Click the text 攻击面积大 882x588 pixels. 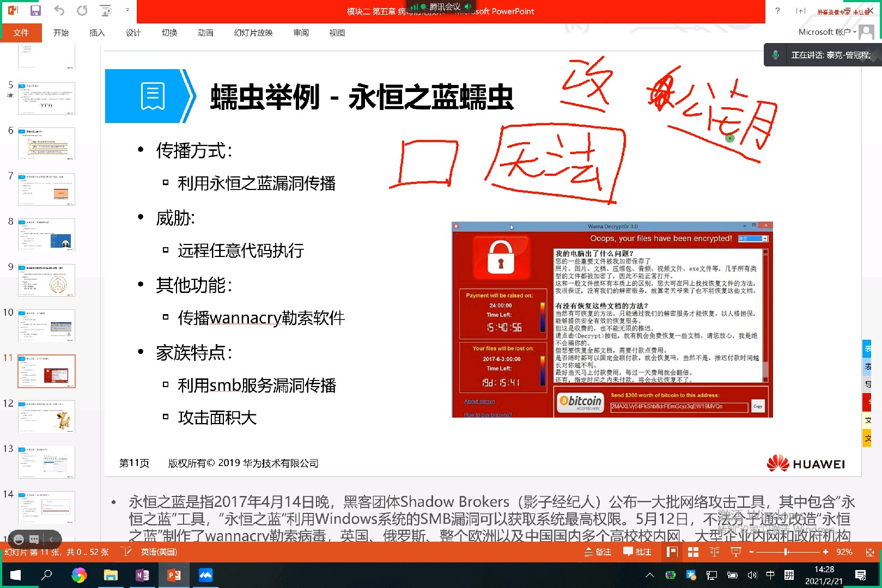(217, 418)
